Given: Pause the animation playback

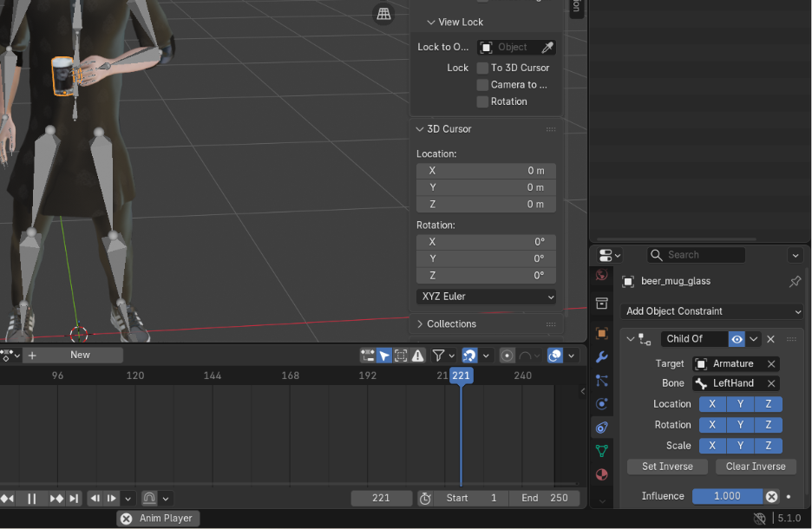Looking at the screenshot, I should pyautogui.click(x=31, y=499).
